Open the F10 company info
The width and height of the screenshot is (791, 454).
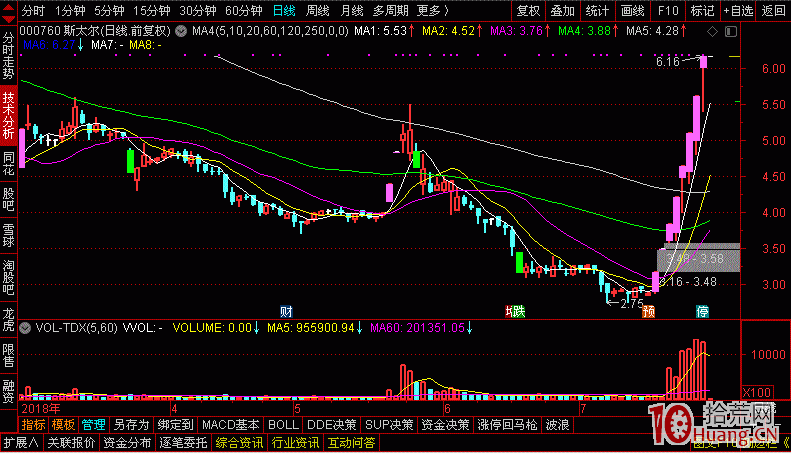pos(668,11)
